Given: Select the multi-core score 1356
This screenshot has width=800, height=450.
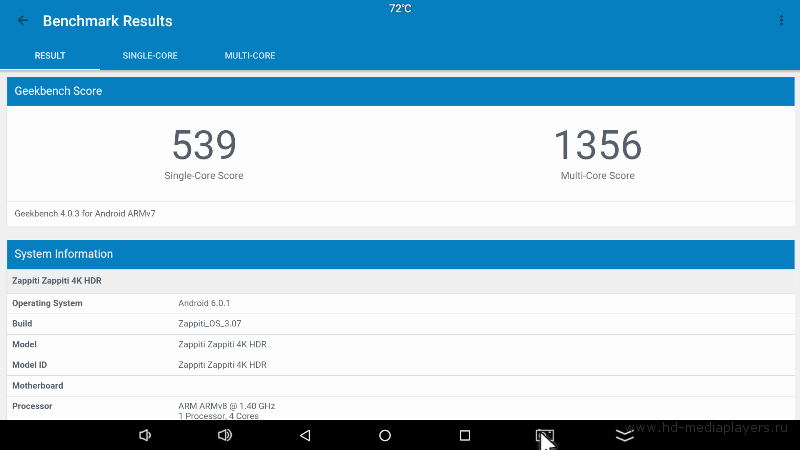Looking at the screenshot, I should click(x=597, y=145).
